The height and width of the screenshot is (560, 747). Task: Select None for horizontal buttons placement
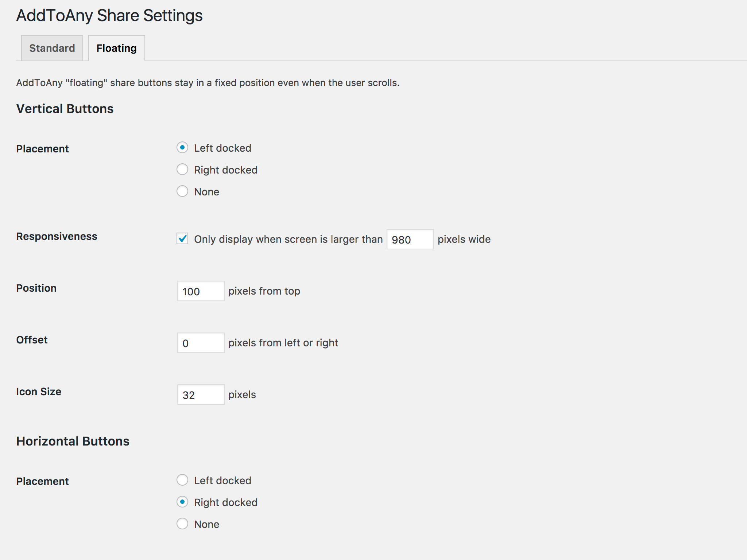(182, 524)
